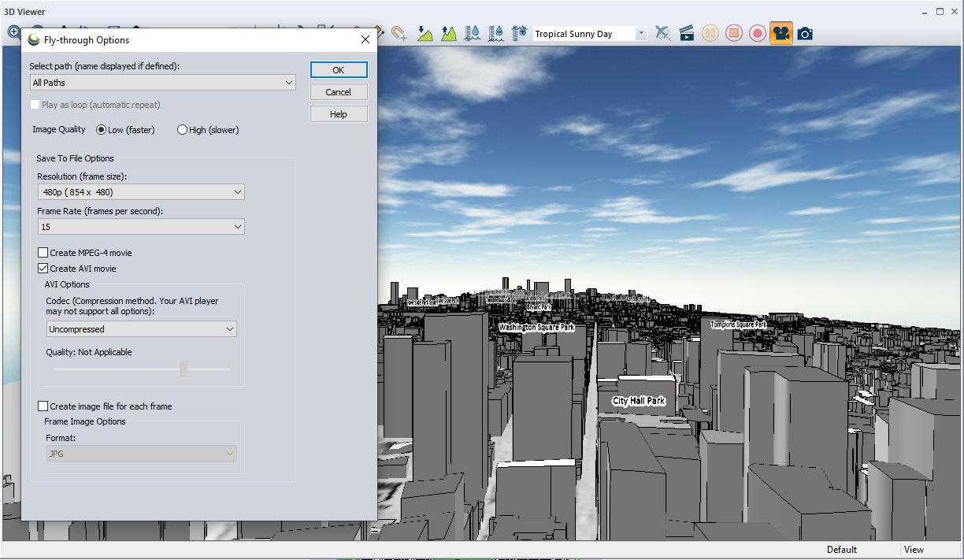Click the View status bar entry
Image resolution: width=964 pixels, height=560 pixels.
914,550
